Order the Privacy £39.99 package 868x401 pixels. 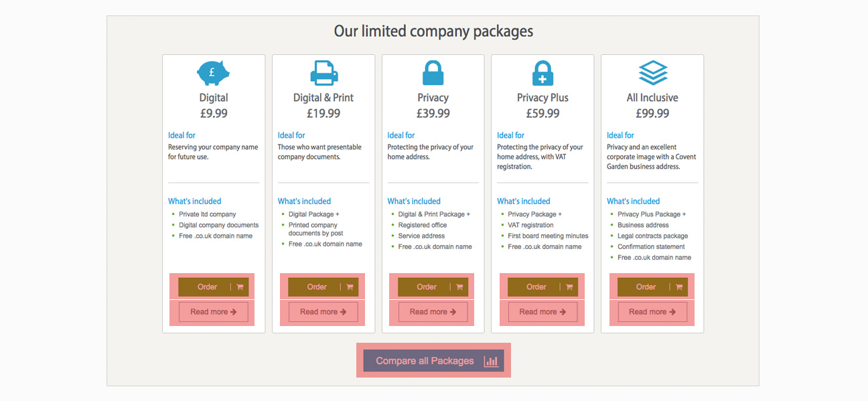point(433,287)
